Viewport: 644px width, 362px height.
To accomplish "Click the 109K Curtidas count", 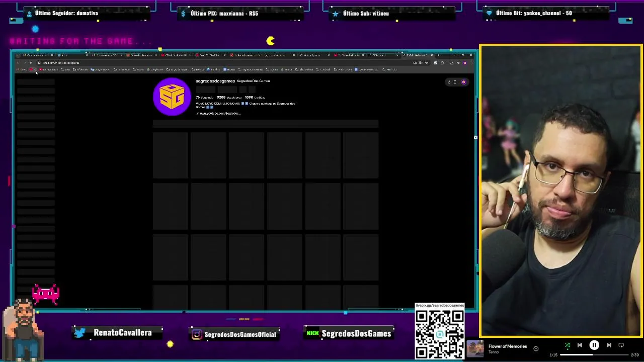I will pos(255,97).
